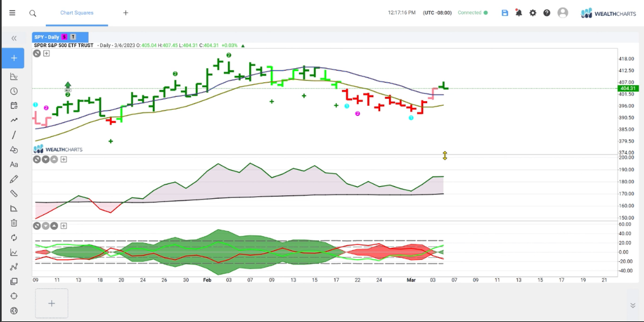Check the Connected status indicator

[473, 13]
